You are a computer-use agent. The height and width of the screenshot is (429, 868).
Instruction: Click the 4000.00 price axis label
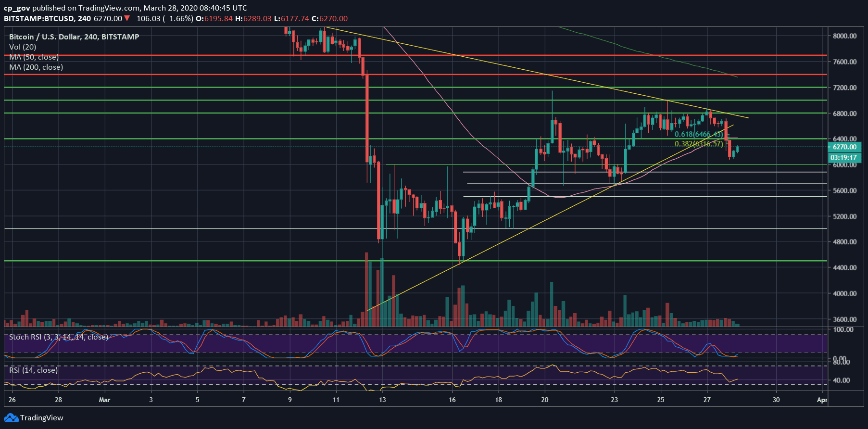click(x=844, y=293)
